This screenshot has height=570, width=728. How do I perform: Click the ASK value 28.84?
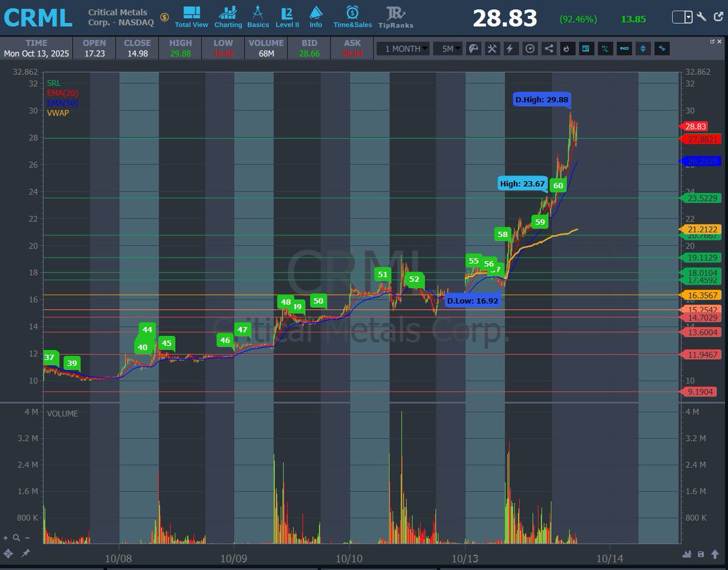click(x=352, y=53)
